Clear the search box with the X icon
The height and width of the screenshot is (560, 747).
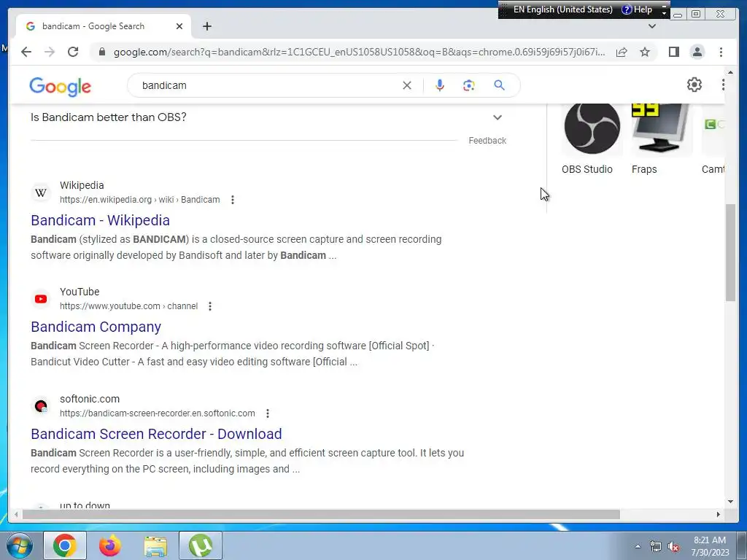[407, 85]
